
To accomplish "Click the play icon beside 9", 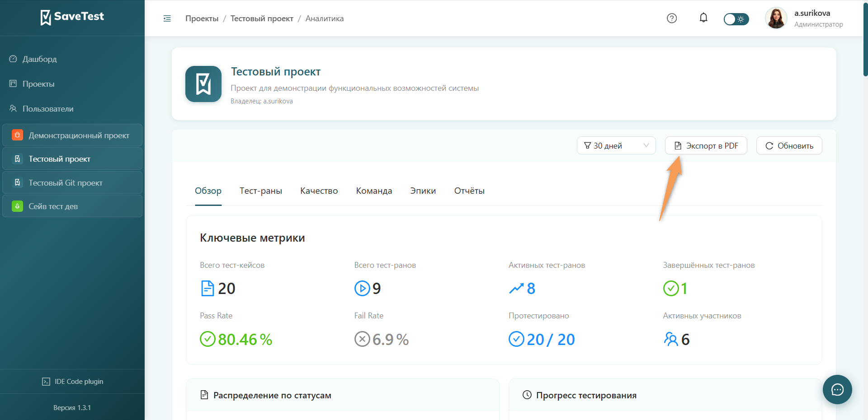I will pyautogui.click(x=362, y=288).
